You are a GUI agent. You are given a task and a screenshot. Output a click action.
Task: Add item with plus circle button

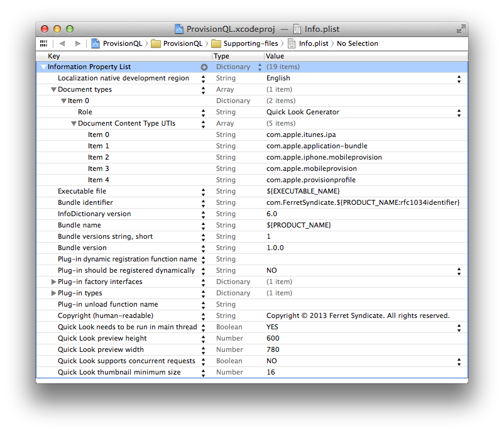(204, 67)
